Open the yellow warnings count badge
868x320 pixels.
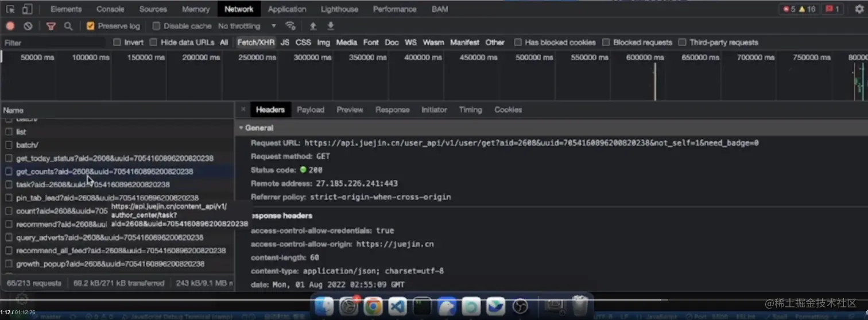pos(807,9)
